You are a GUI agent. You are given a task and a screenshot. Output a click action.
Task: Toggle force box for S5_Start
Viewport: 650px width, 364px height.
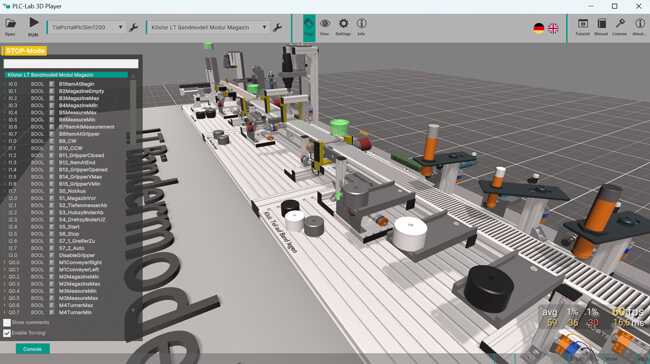tap(52, 227)
